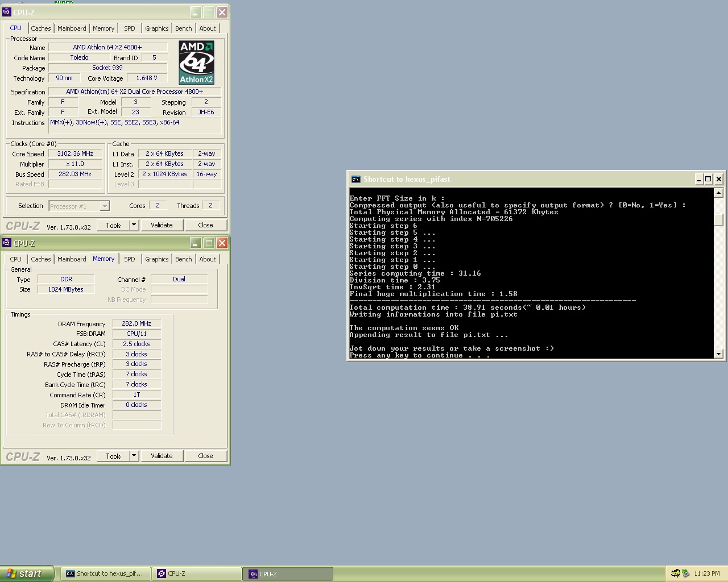Open the SPD tab in the top CPU-Z window

tap(130, 28)
